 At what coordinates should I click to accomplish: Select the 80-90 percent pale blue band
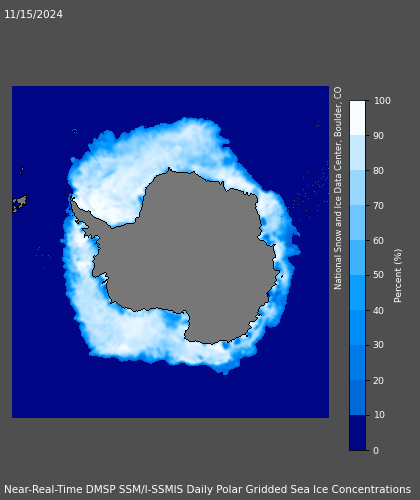(357, 153)
